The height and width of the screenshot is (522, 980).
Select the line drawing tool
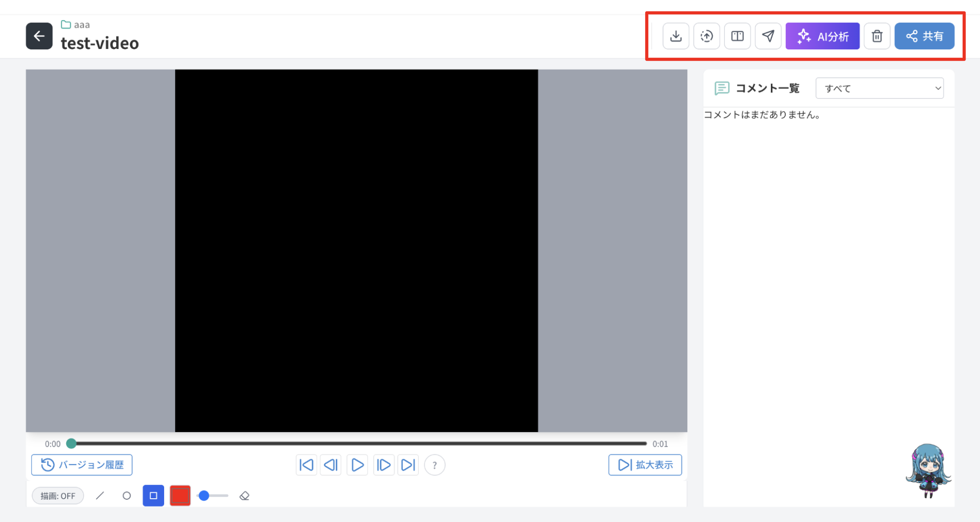(100, 495)
